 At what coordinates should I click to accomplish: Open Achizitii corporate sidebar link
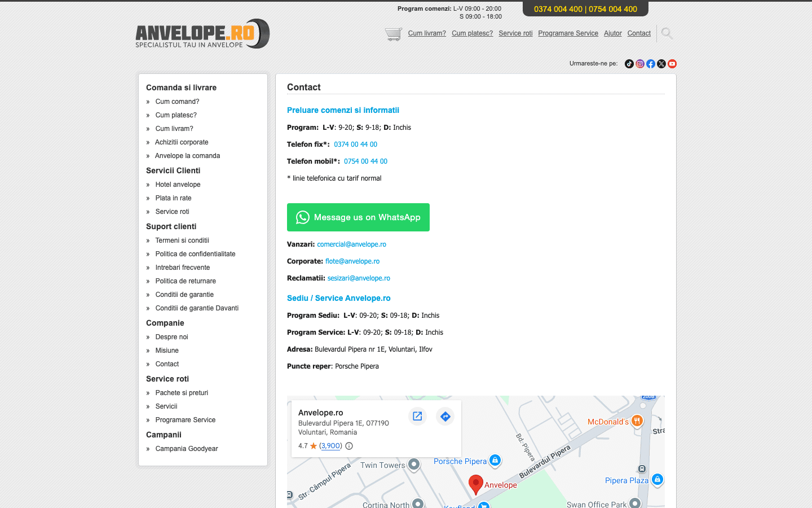(182, 142)
